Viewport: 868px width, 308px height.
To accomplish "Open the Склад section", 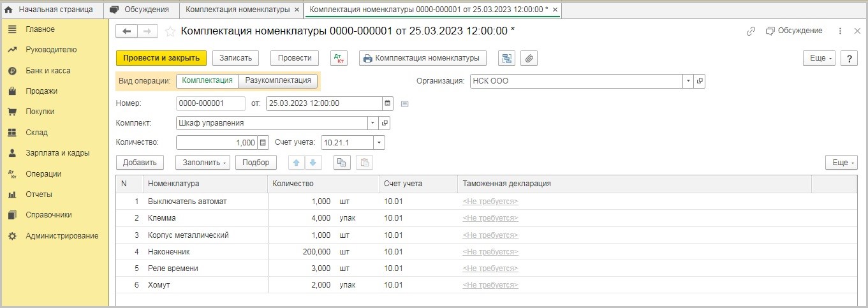I will pos(36,133).
